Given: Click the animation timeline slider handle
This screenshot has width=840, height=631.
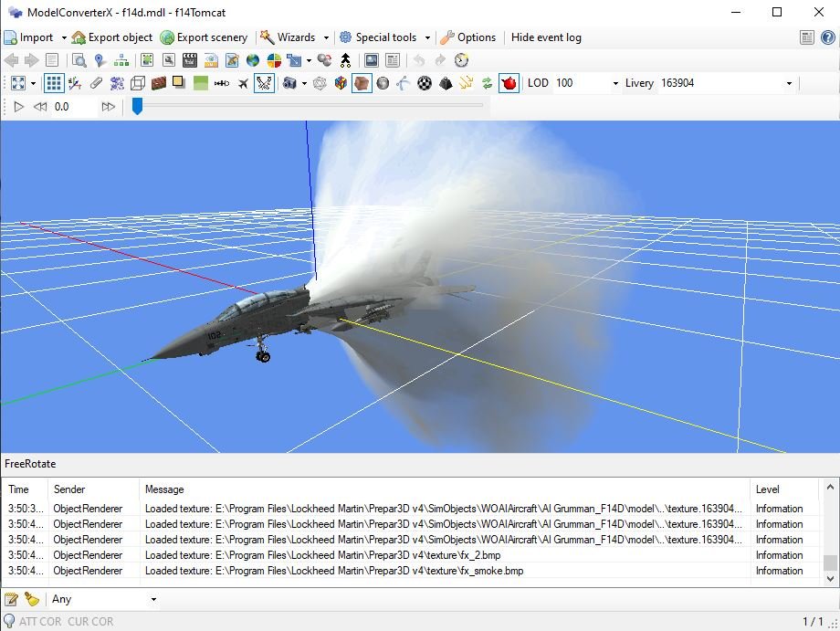Looking at the screenshot, I should tap(137, 107).
